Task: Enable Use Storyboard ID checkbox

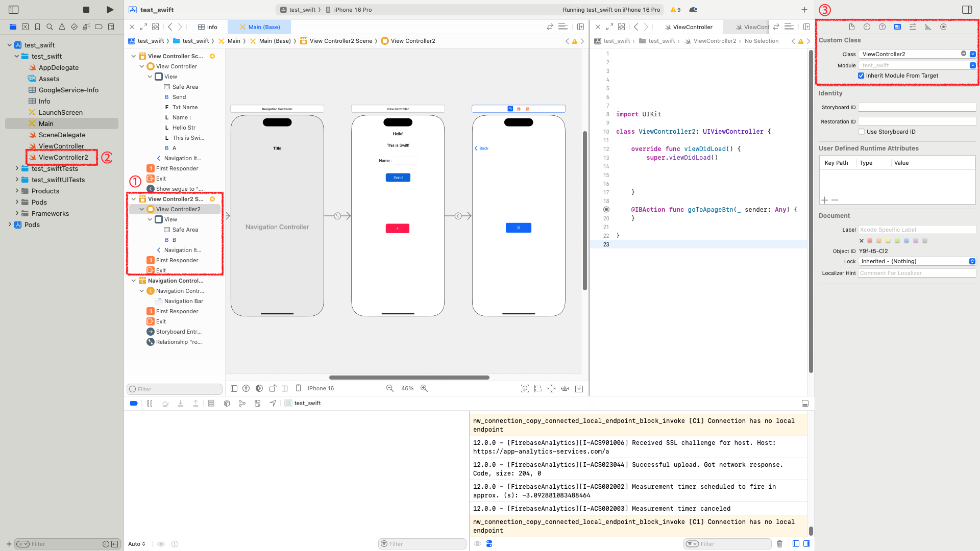Action: [x=862, y=132]
